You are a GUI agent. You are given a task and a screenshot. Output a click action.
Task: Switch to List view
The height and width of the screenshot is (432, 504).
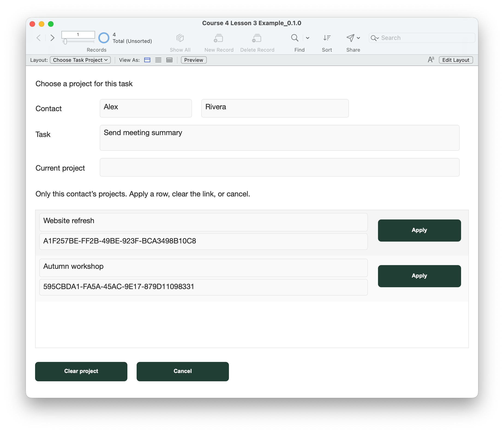click(158, 60)
